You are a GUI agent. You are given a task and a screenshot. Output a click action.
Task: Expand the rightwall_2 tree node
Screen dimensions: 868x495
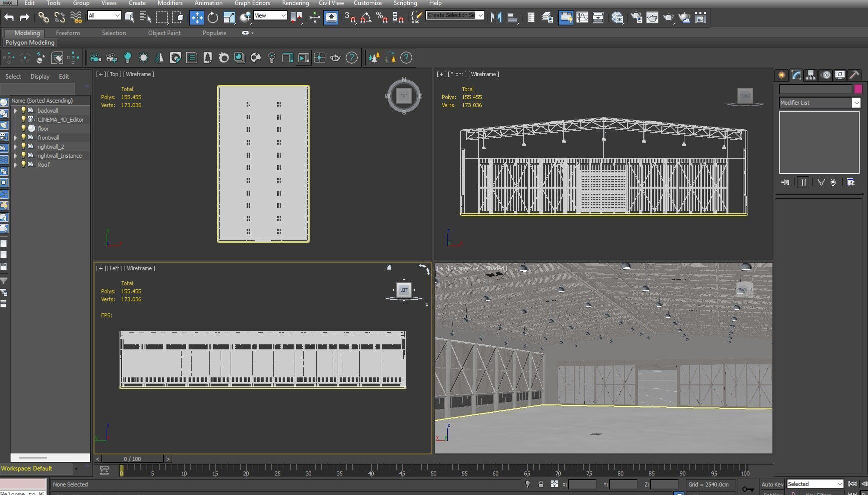click(x=15, y=147)
